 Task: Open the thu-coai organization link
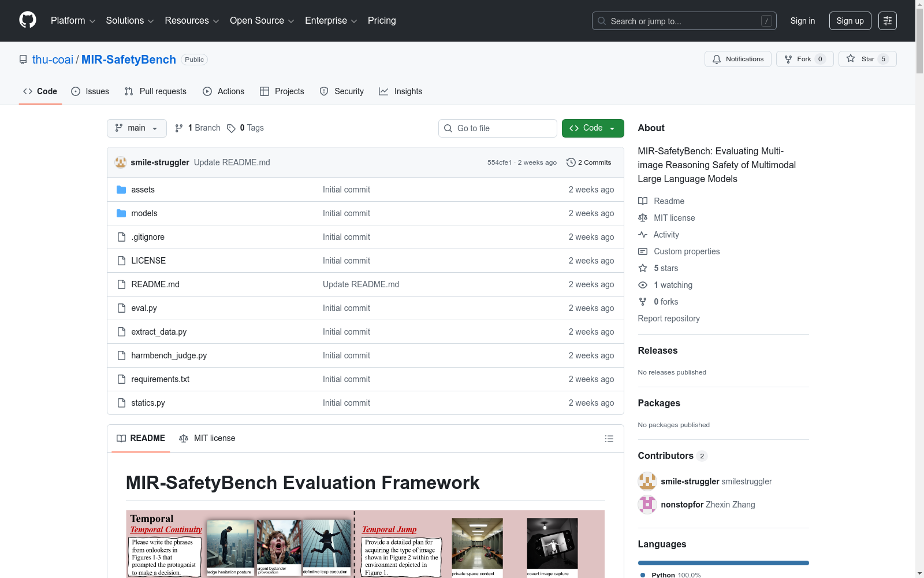pyautogui.click(x=53, y=60)
